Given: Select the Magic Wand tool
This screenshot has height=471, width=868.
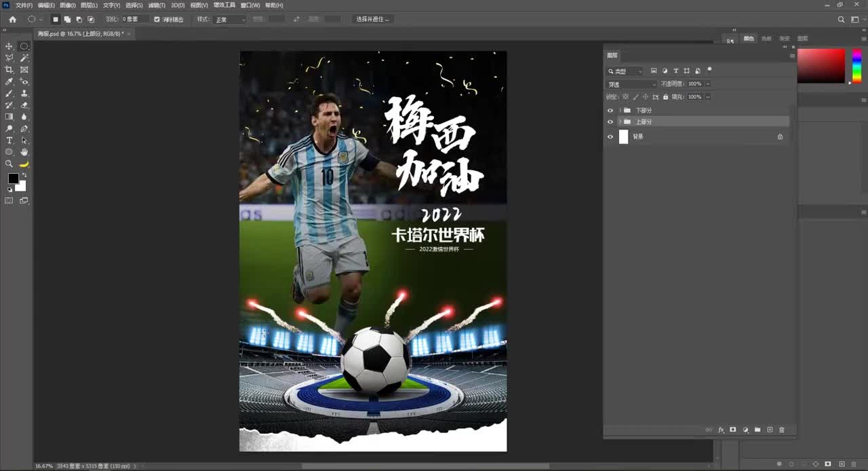Looking at the screenshot, I should tap(24, 58).
